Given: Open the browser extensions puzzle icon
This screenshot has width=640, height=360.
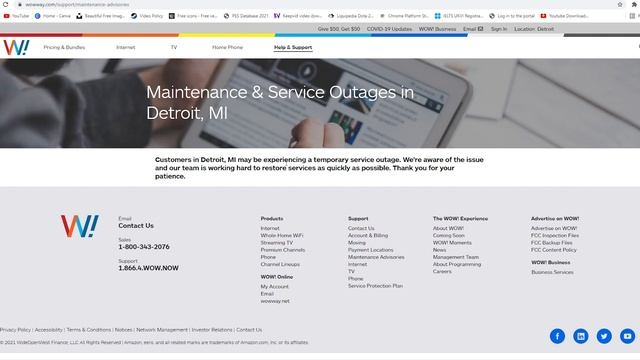Looking at the screenshot, I should click(634, 4).
